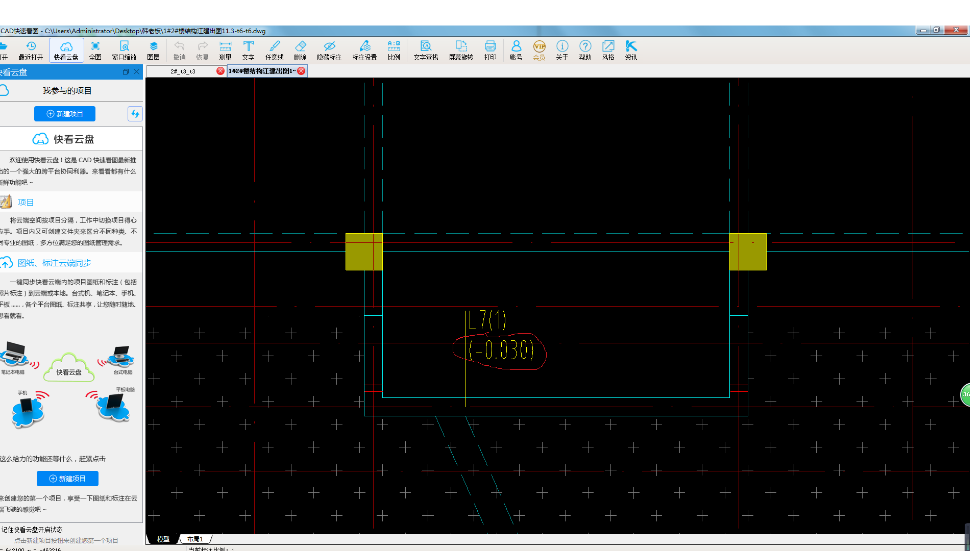The height and width of the screenshot is (551, 980).
Task: Close the 快看云盘 side panel
Action: click(136, 72)
